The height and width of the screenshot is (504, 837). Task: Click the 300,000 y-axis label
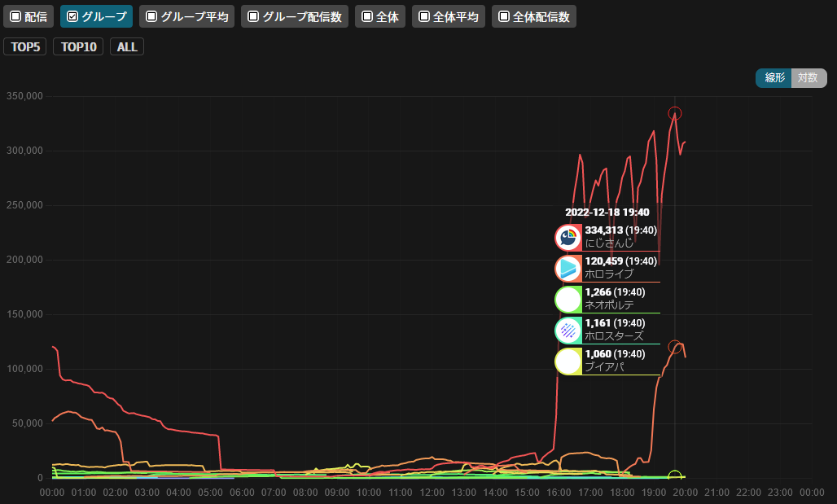pos(24,151)
